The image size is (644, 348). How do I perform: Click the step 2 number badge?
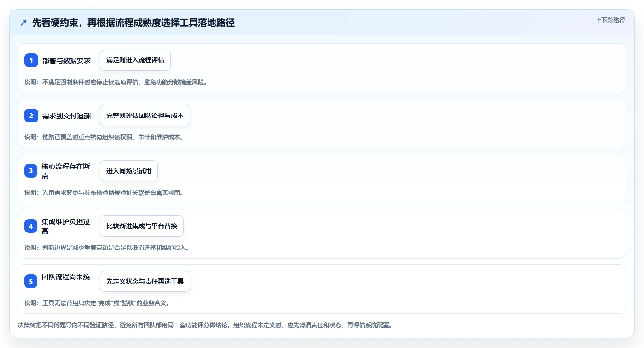tap(31, 116)
